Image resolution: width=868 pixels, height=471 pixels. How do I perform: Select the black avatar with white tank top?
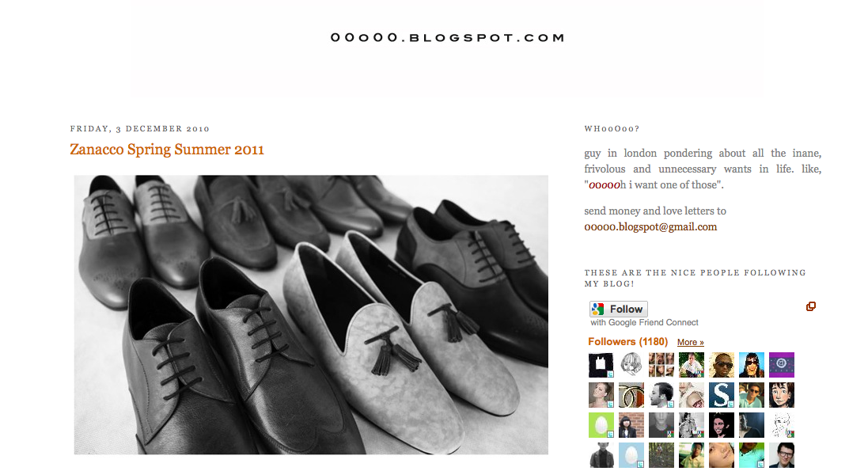pyautogui.click(x=601, y=365)
